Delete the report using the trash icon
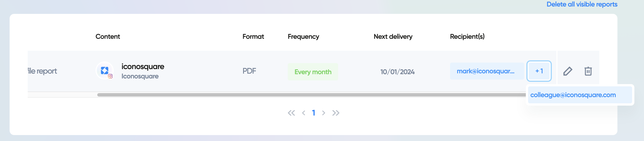Viewport: 644px width, 141px height. [588, 71]
